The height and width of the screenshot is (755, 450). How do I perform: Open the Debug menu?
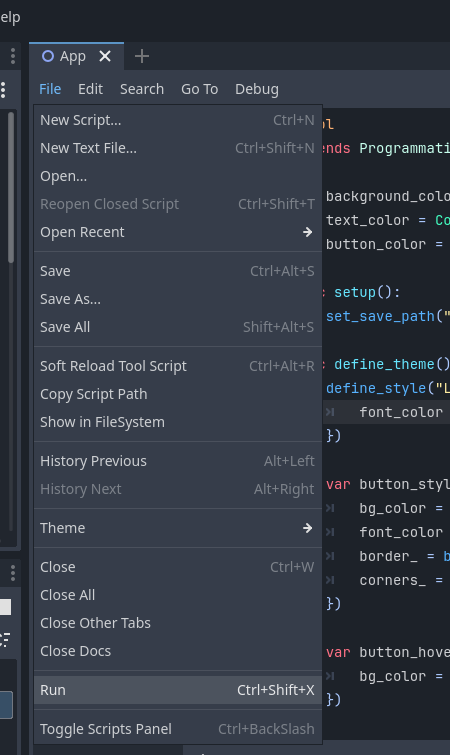257,89
